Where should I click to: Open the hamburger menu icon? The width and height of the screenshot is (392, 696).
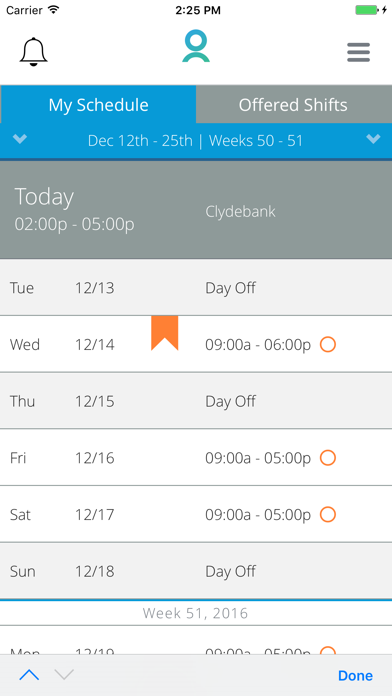[358, 52]
